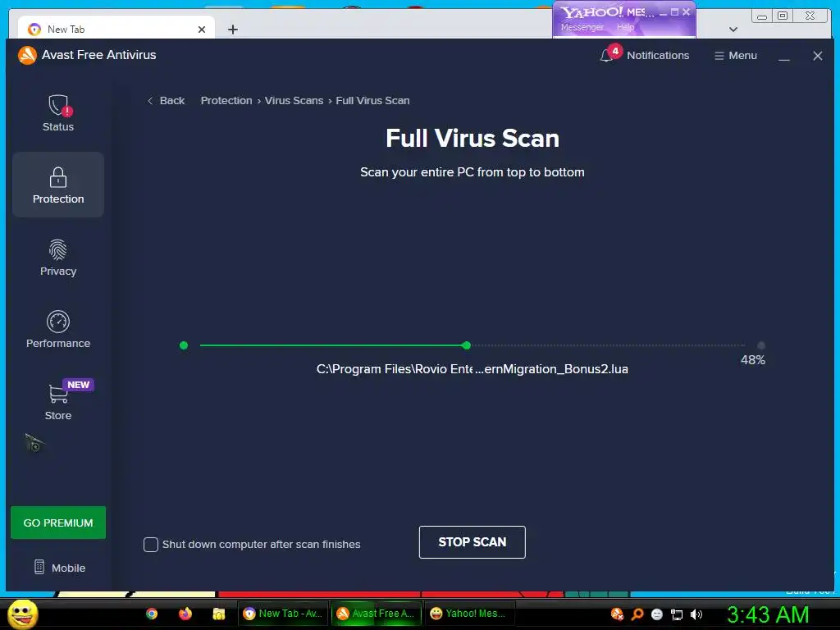The width and height of the screenshot is (840, 630).
Task: Click the magnifier tray icon
Action: coord(637,614)
